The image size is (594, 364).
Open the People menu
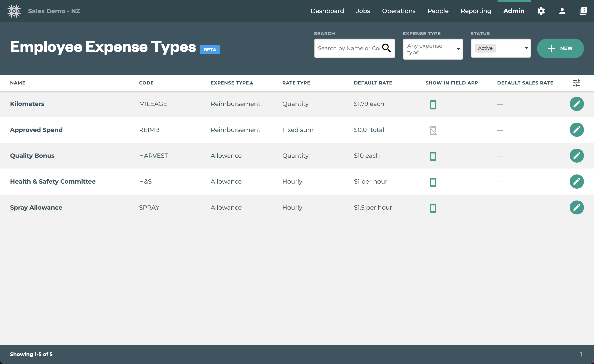(x=438, y=11)
